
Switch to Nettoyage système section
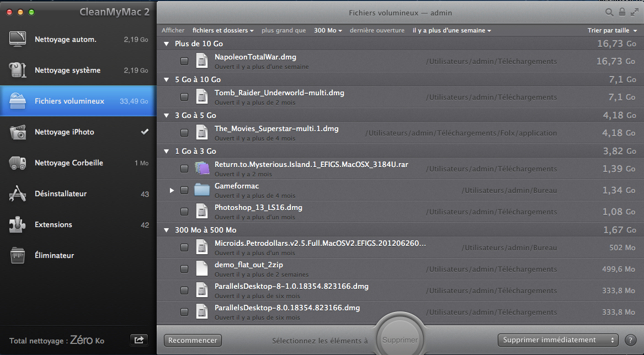[78, 70]
